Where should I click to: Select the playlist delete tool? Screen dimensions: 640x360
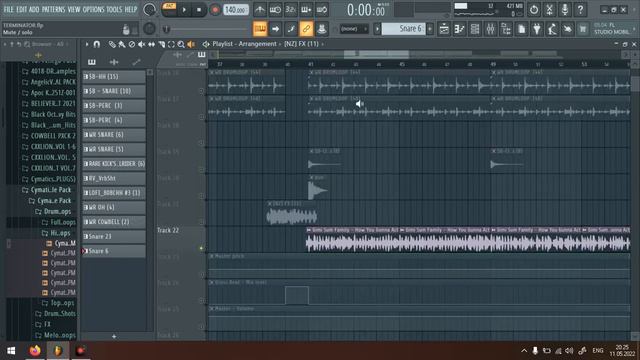click(131, 44)
